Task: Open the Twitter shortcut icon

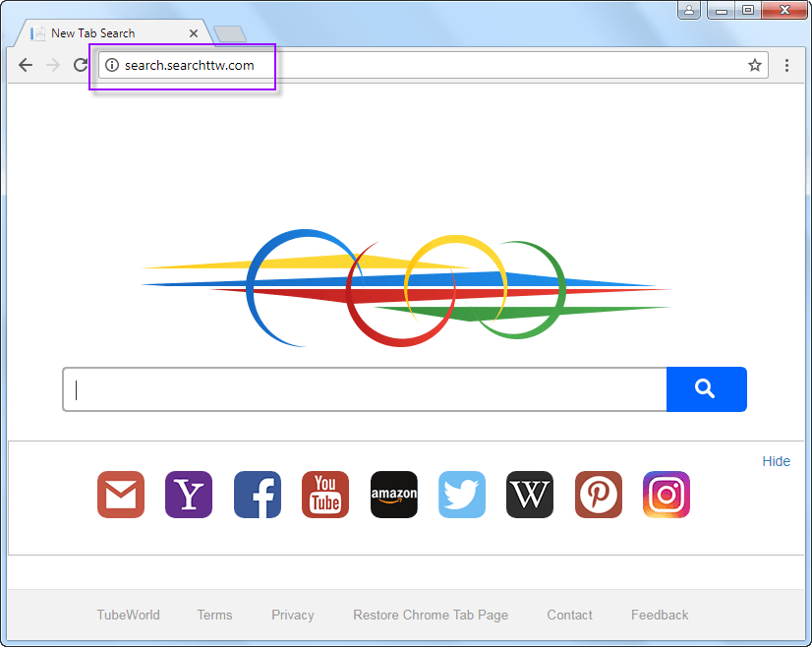Action: pyautogui.click(x=462, y=495)
